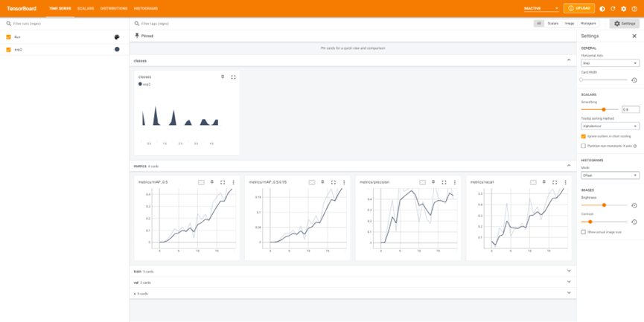Adjust the Brightness slider
The image size is (644, 322).
(604, 205)
